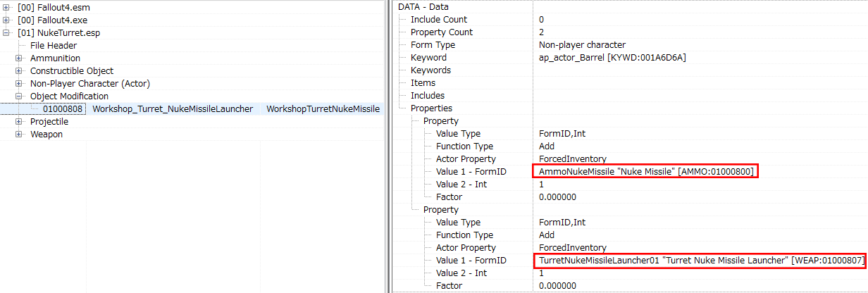
Task: Select the Object Modification label
Action: 69,96
